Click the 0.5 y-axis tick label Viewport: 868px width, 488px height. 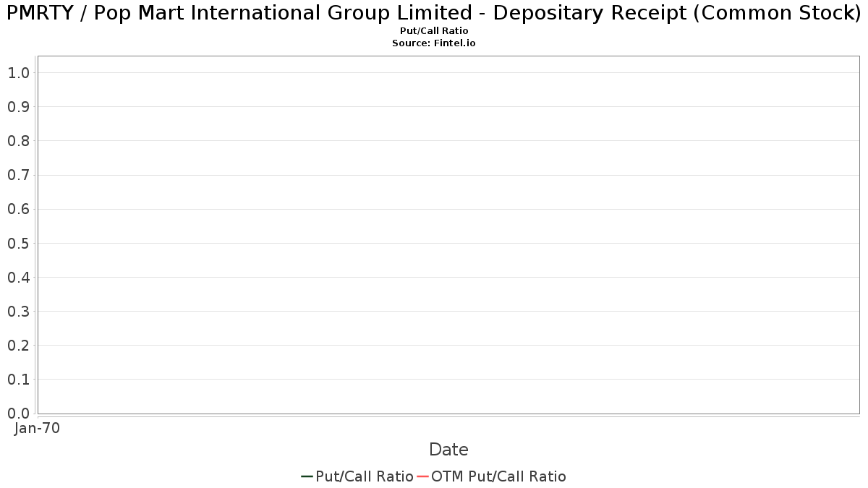pyautogui.click(x=18, y=244)
